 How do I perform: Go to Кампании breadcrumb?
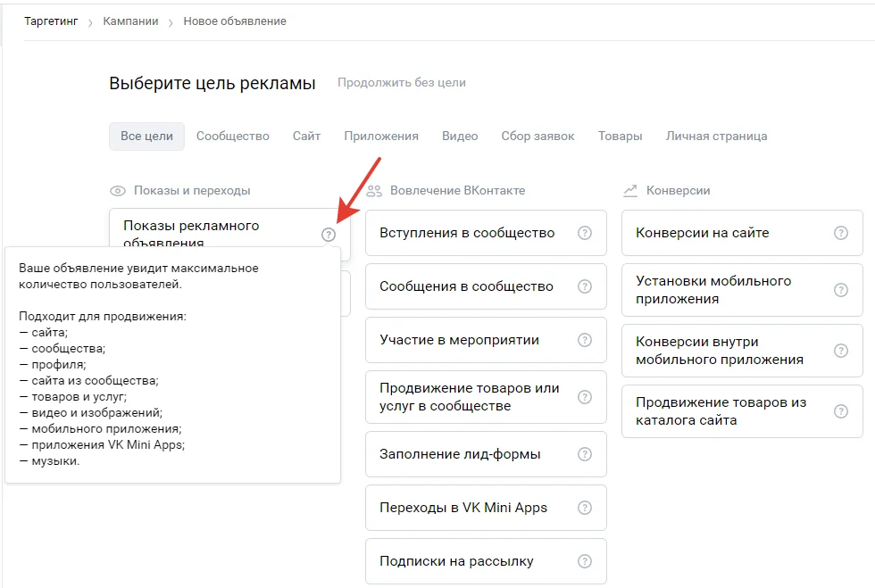130,21
